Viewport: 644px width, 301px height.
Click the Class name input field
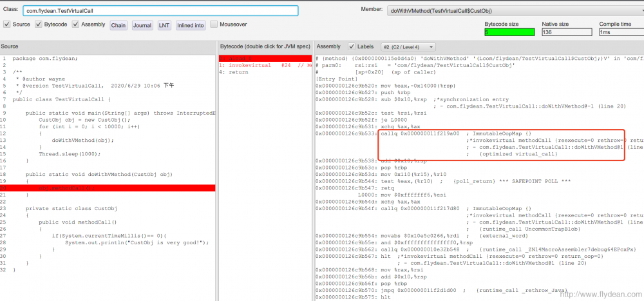160,11
